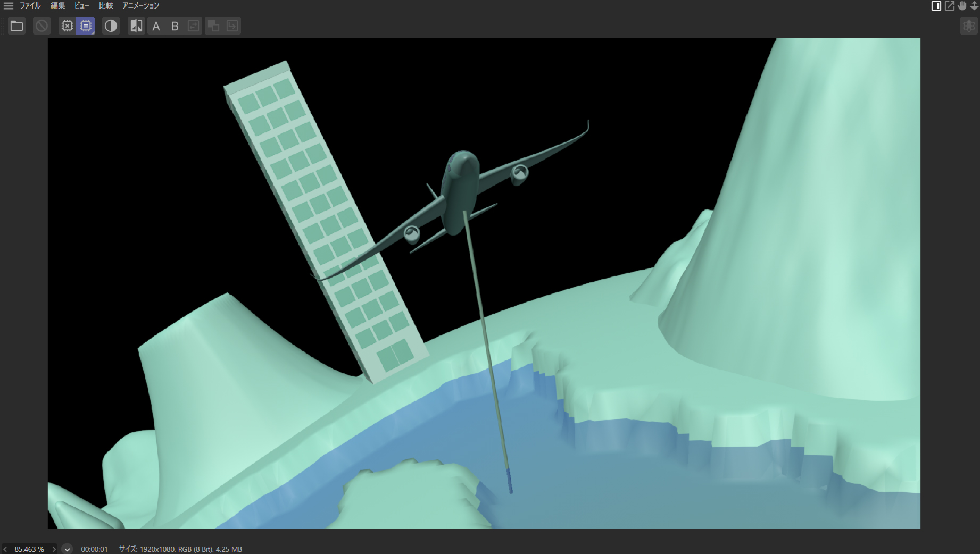Toggle the highlighted cache chip button

click(86, 26)
